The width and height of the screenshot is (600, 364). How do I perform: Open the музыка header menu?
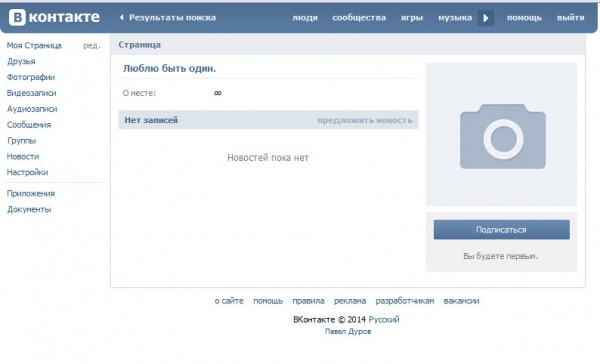(x=455, y=18)
